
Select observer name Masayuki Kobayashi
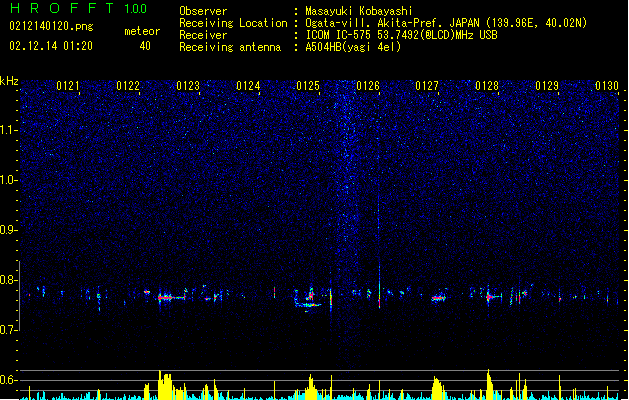tap(359, 11)
